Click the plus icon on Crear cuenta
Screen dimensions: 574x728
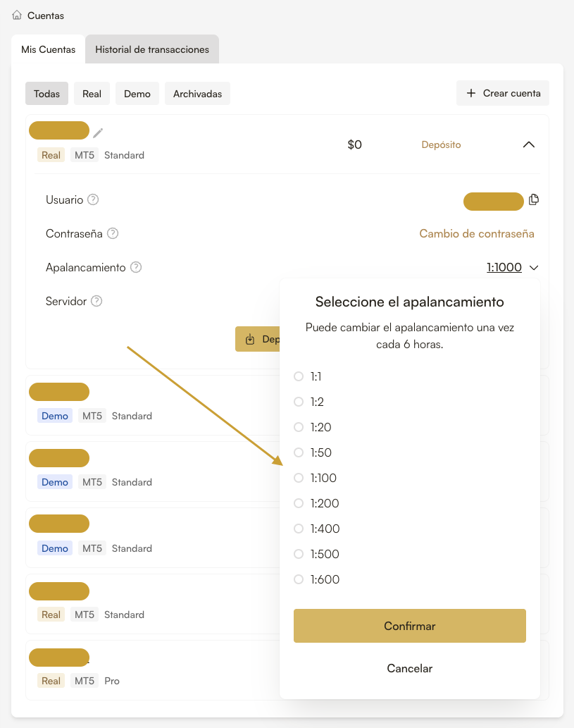(471, 93)
